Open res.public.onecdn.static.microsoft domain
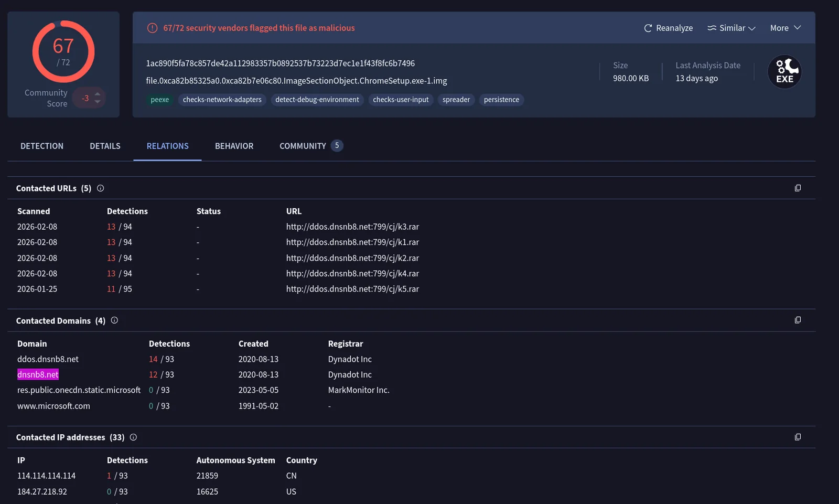Screen dimensions: 839x504 79,390
